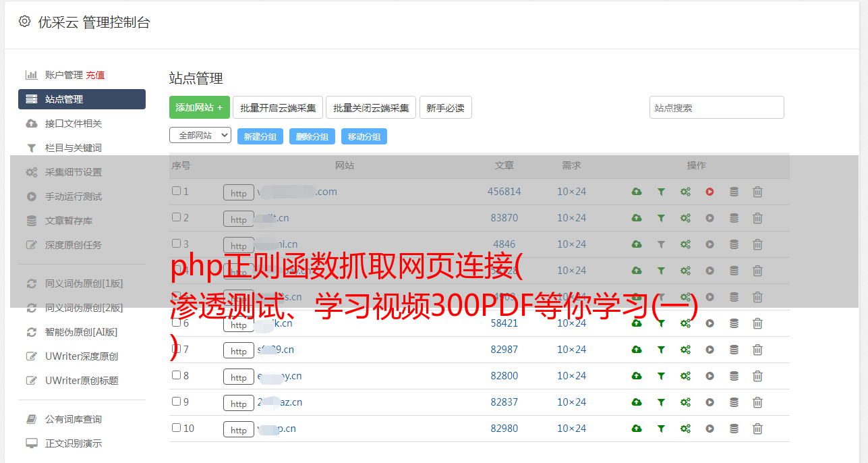Click the 充值 recharge link

[x=95, y=75]
